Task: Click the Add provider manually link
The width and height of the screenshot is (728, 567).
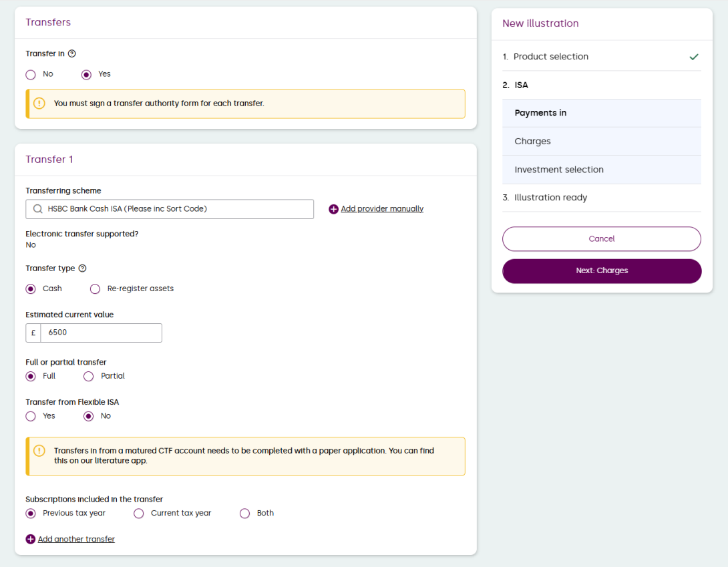Action: click(382, 209)
